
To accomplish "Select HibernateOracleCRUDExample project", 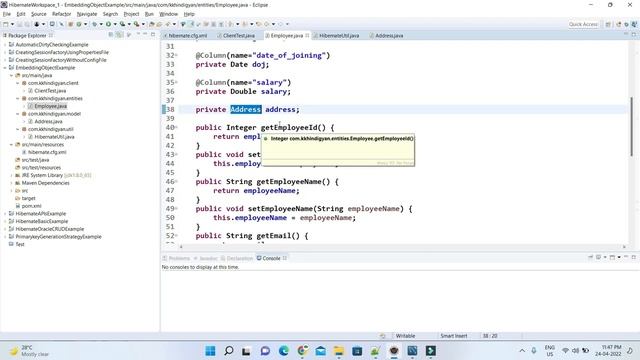I will pyautogui.click(x=49, y=229).
